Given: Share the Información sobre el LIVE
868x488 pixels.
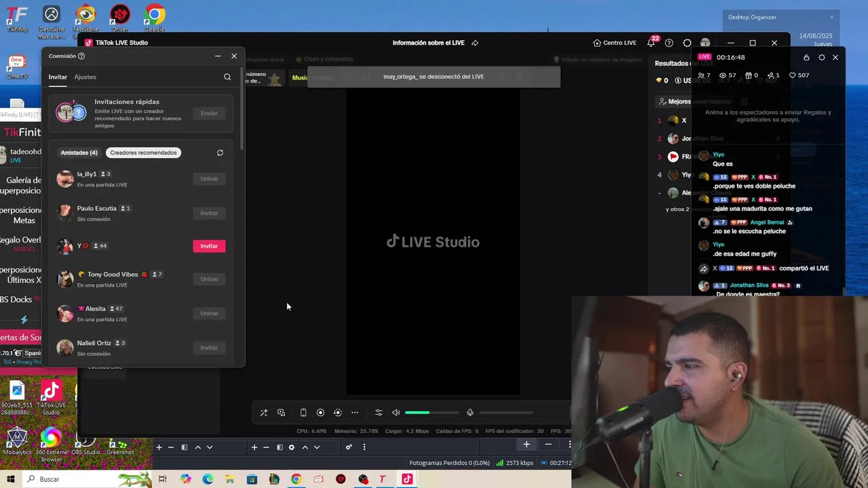Looking at the screenshot, I should [x=475, y=43].
